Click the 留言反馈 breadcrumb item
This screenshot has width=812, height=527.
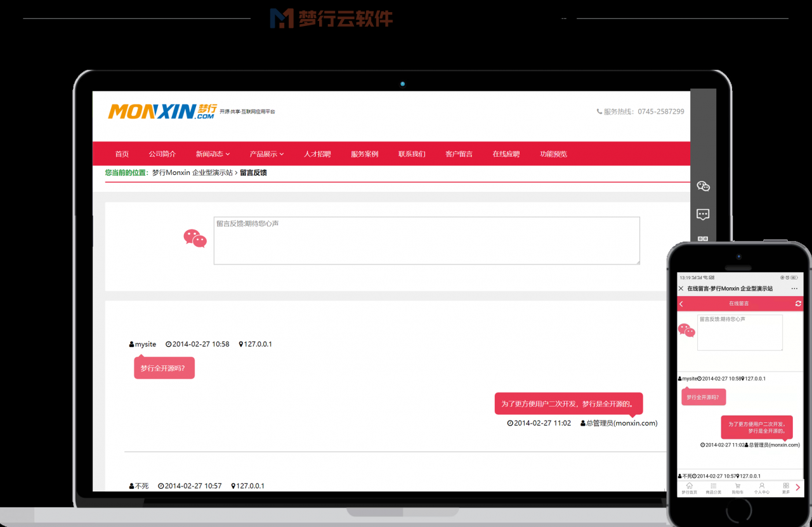tap(253, 172)
